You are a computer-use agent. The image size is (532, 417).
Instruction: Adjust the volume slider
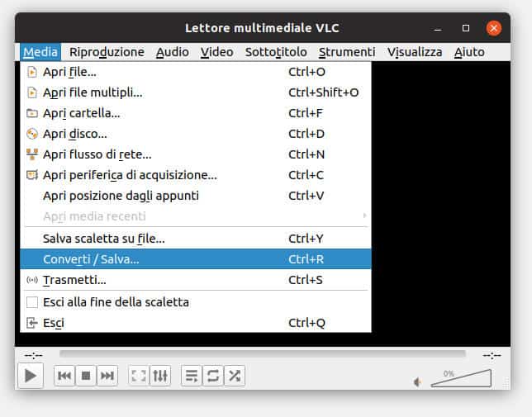tap(461, 378)
